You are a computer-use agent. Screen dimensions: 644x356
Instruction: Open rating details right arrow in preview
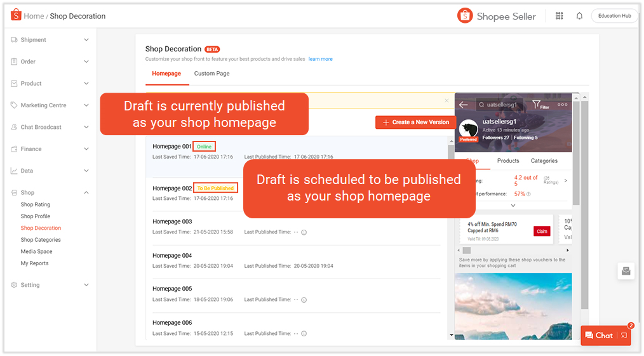pyautogui.click(x=565, y=180)
